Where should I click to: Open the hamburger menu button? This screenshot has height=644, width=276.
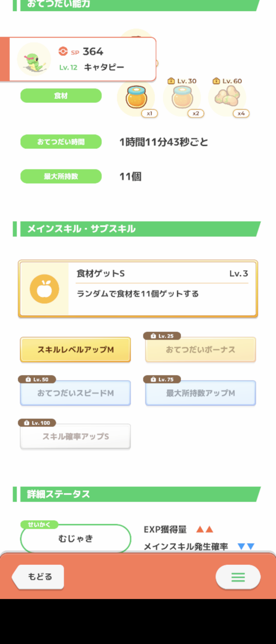point(238,577)
